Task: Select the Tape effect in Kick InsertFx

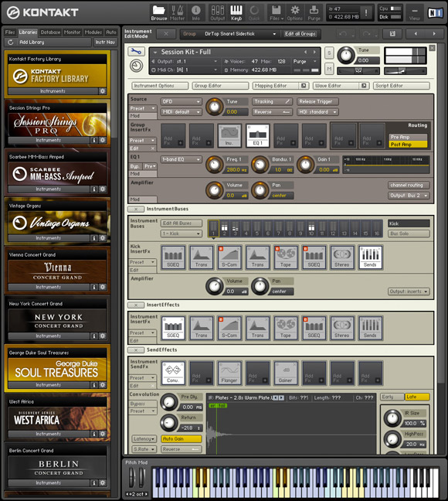Action: (x=286, y=257)
